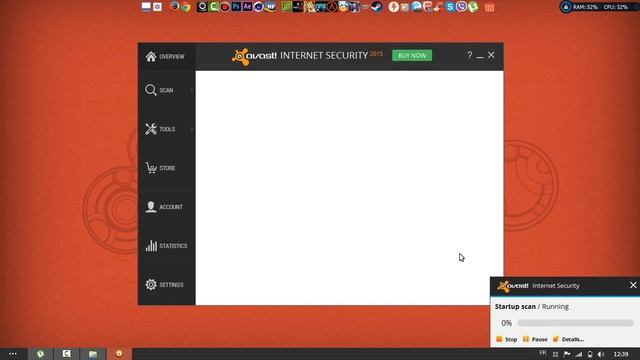Open the start menu dots button
Image resolution: width=640 pixels, height=360 pixels.
[x=13, y=354]
